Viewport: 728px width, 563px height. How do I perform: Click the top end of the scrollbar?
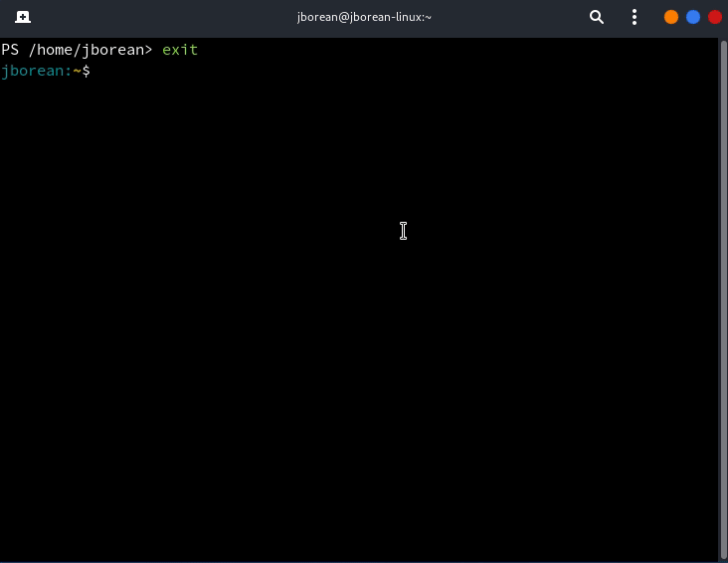click(723, 46)
